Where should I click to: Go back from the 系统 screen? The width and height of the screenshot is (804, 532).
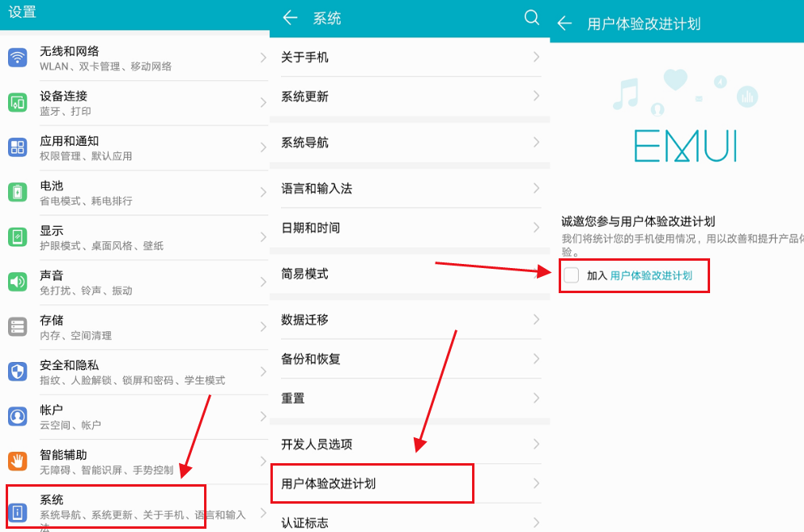tap(290, 18)
